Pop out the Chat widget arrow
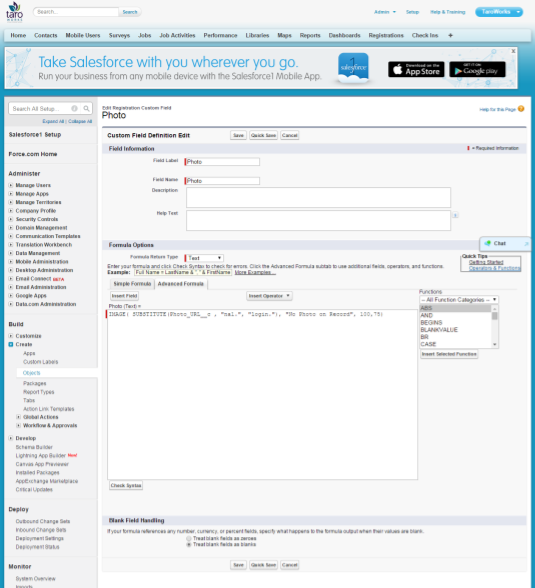 pos(526,244)
